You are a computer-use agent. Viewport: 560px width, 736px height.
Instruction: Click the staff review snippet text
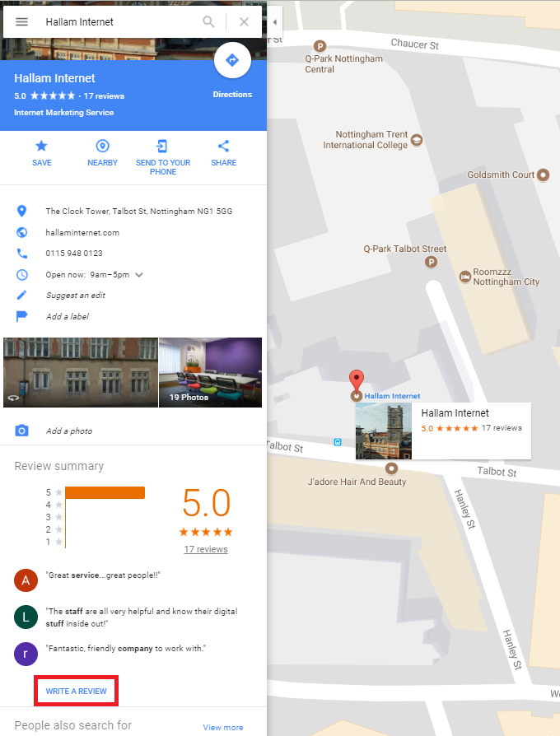point(142,617)
